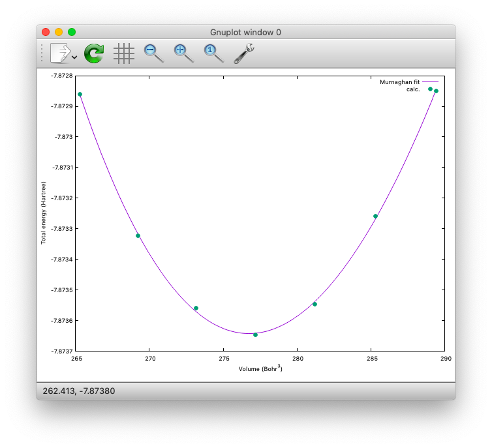Viewport: 492px width, 448px height.
Task: Apply previous zoom with minus magnifier
Action: click(154, 53)
